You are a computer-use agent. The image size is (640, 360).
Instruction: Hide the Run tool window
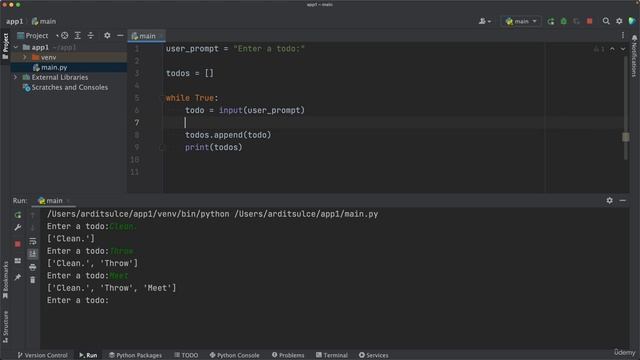click(622, 200)
